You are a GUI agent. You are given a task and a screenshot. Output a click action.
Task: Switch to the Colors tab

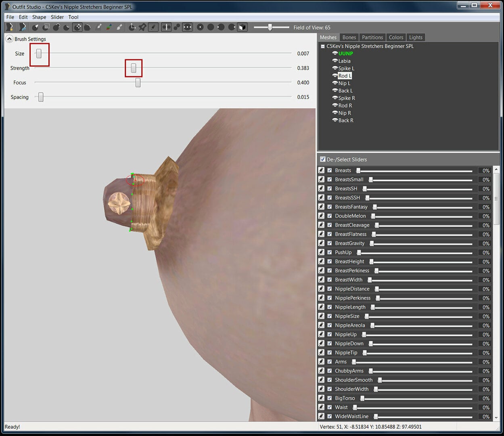(x=396, y=37)
